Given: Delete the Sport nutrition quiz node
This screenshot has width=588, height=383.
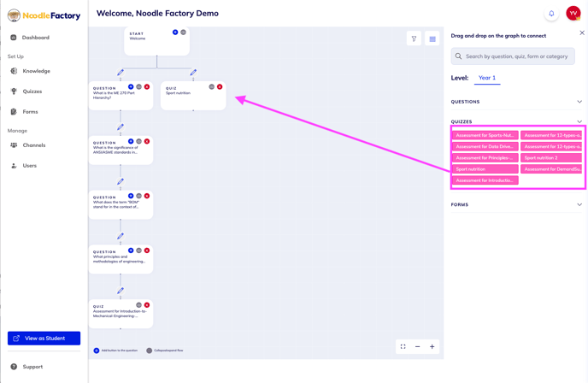Looking at the screenshot, I should click(220, 86).
